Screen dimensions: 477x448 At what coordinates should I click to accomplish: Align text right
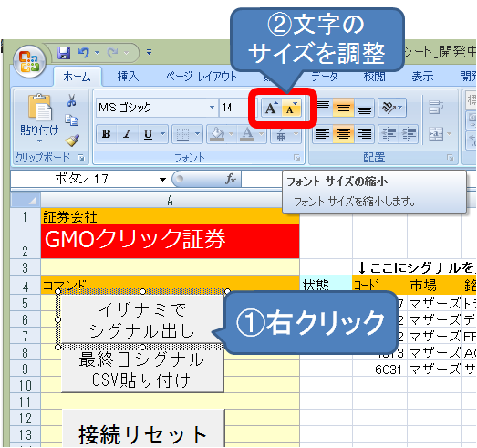coord(365,134)
